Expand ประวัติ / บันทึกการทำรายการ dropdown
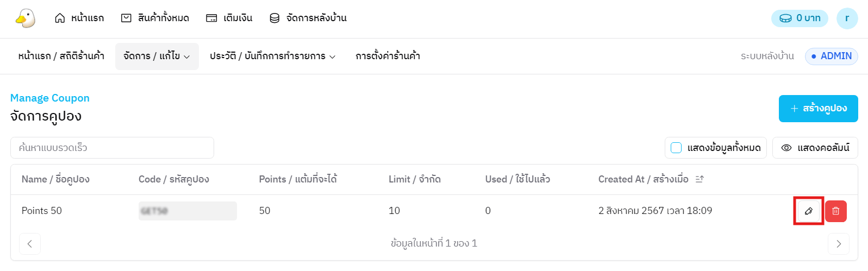 pyautogui.click(x=272, y=56)
